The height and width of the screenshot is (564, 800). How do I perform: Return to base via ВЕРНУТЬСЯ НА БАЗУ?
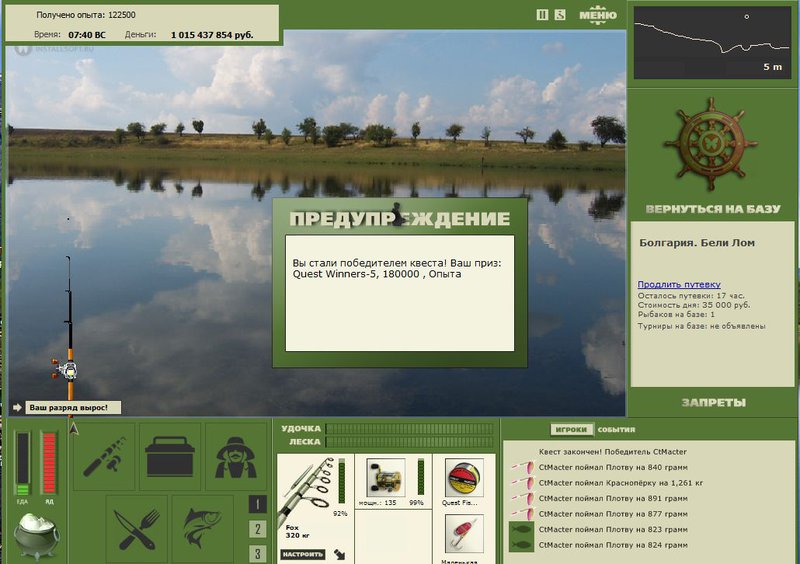713,209
